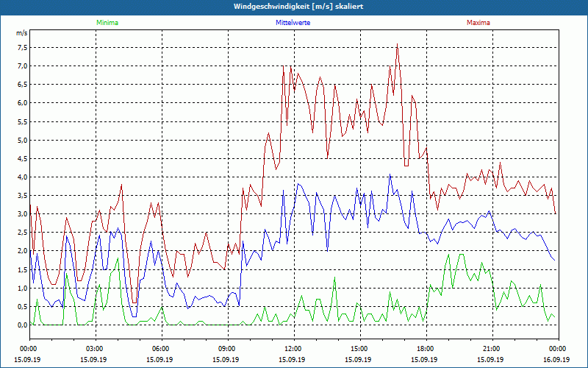Viewport: 588px width, 368px height.
Task: Click the 2,5 y-axis value
Action: coord(22,233)
